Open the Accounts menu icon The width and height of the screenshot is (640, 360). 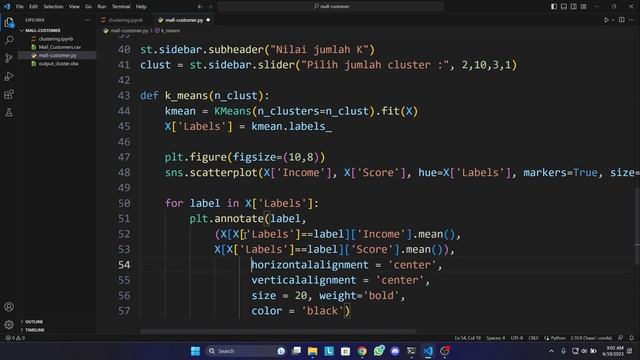click(x=9, y=307)
